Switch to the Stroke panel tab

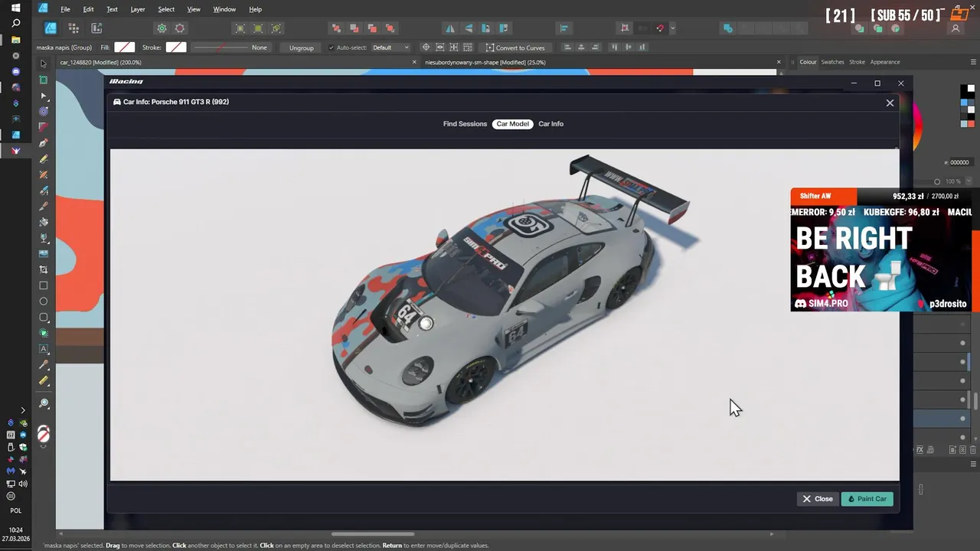click(857, 62)
